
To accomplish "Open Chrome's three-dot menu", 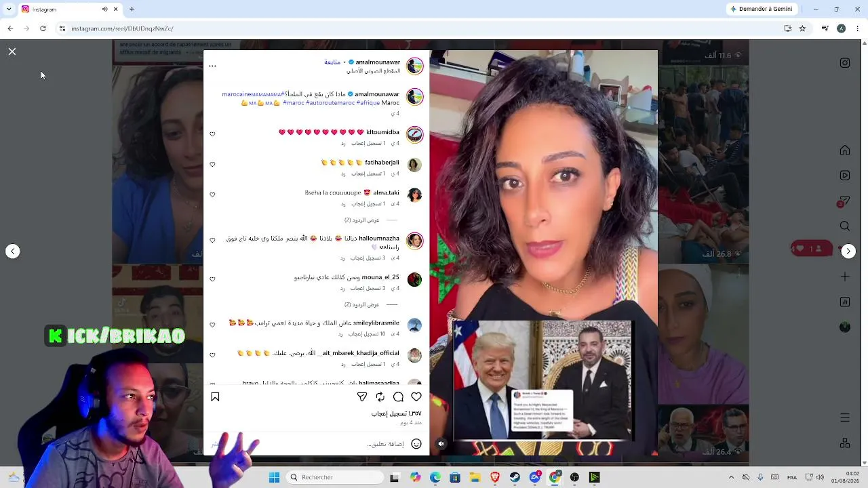I will 857,28.
